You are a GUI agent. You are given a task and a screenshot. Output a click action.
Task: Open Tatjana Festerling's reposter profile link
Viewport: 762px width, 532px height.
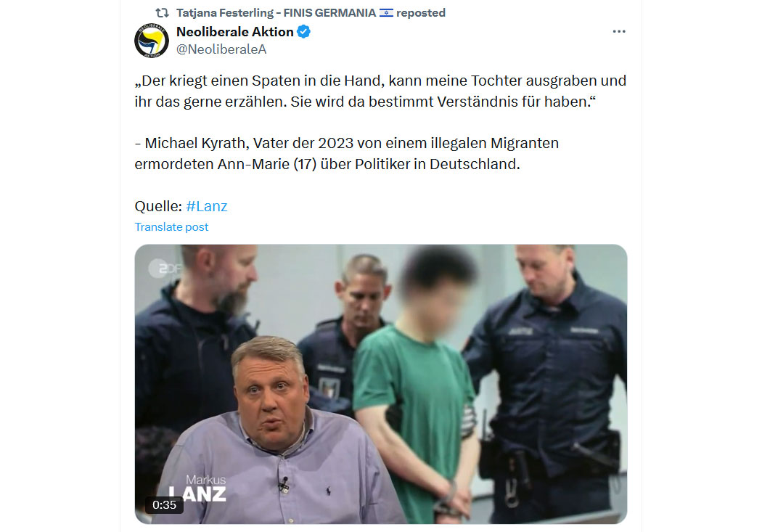276,12
